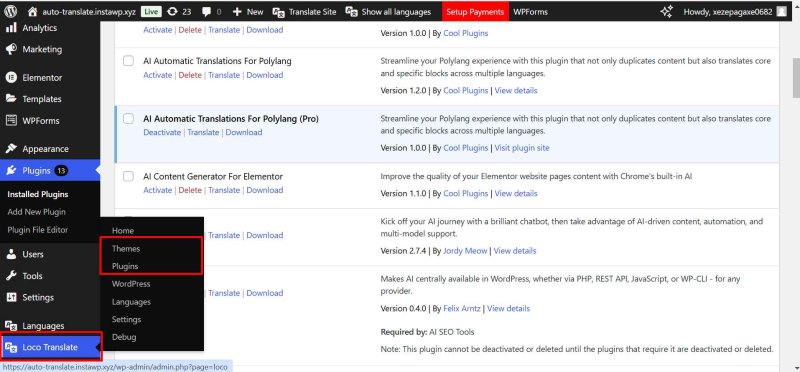Delete AI Automatic Translations For Polylang

point(190,75)
